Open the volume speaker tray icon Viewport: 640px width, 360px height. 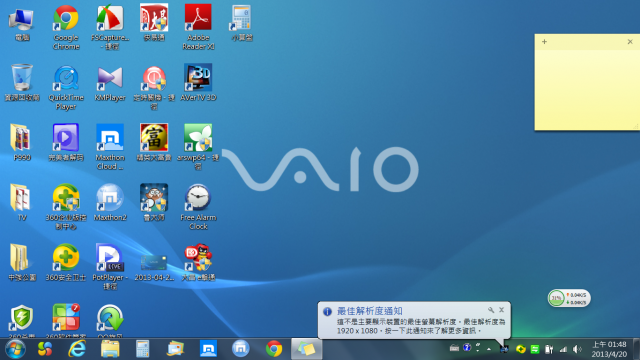(577, 349)
